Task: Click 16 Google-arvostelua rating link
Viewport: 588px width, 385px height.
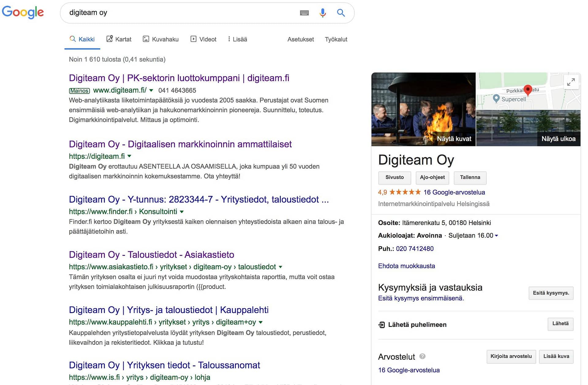Action: (454, 192)
